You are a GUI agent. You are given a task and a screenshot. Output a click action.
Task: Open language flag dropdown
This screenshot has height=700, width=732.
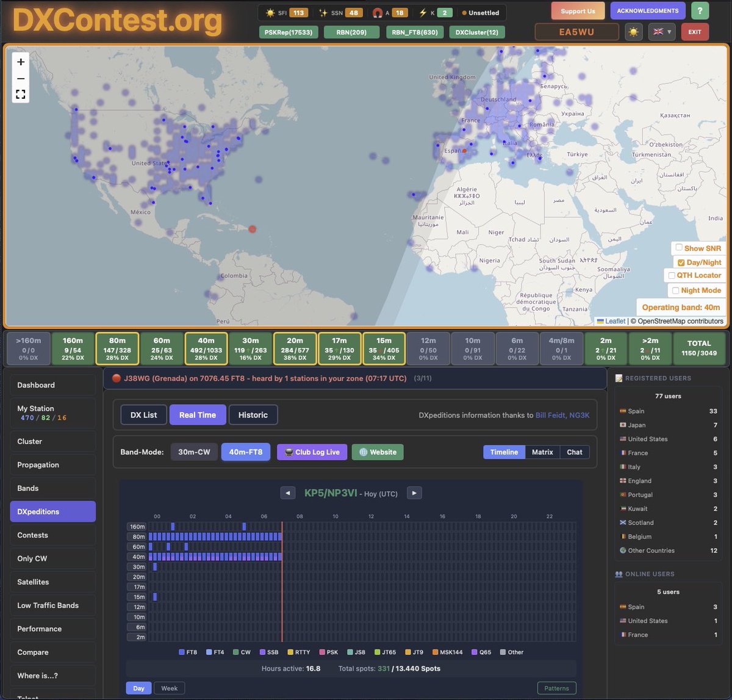pyautogui.click(x=662, y=32)
